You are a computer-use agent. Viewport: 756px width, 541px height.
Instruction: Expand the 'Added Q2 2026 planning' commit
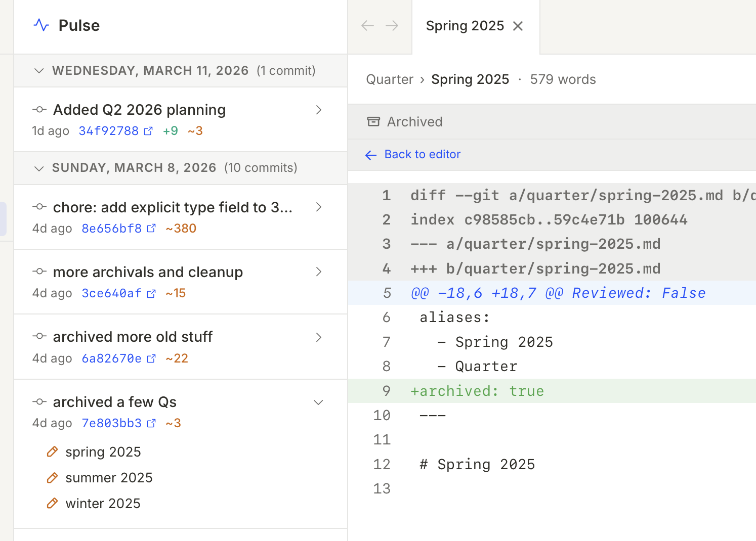coord(318,110)
